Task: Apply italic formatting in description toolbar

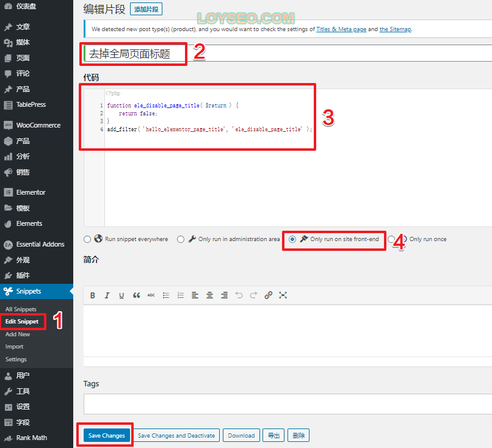Action: tap(107, 295)
